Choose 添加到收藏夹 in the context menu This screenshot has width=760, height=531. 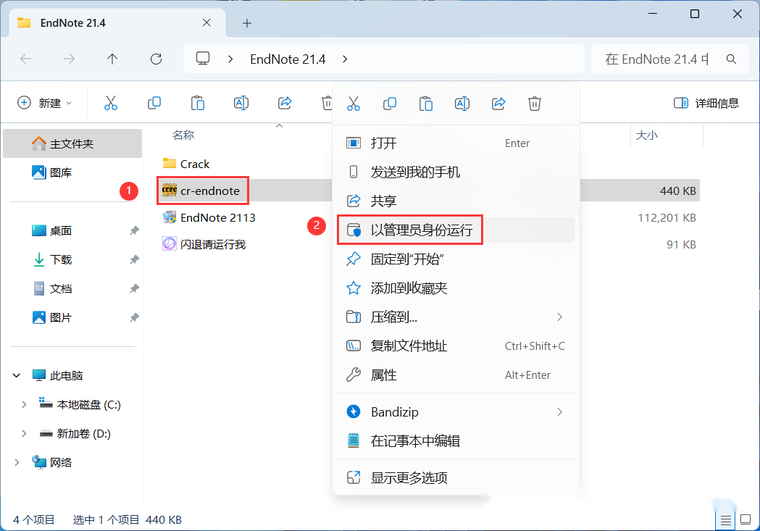[456, 288]
